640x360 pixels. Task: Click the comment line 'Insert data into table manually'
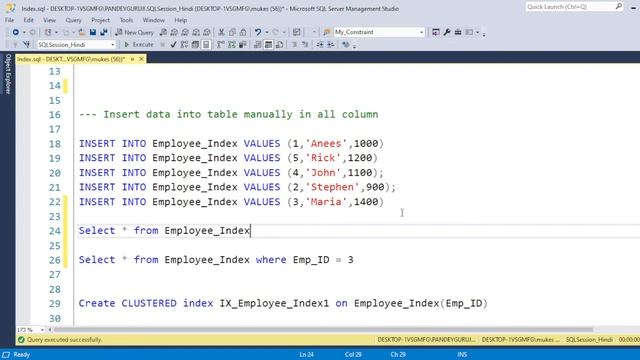point(229,114)
